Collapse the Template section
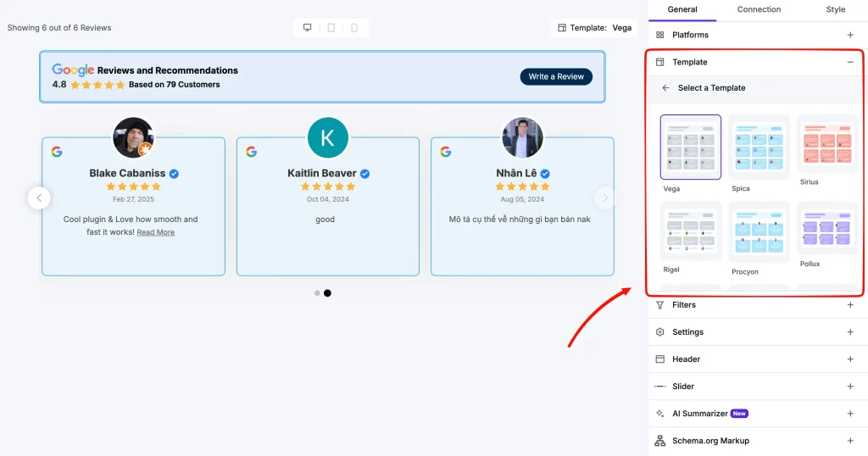 tap(850, 62)
